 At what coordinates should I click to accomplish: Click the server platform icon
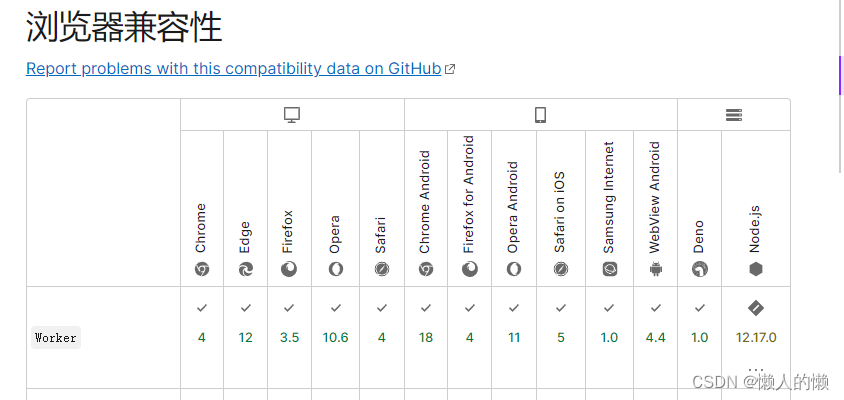(734, 115)
